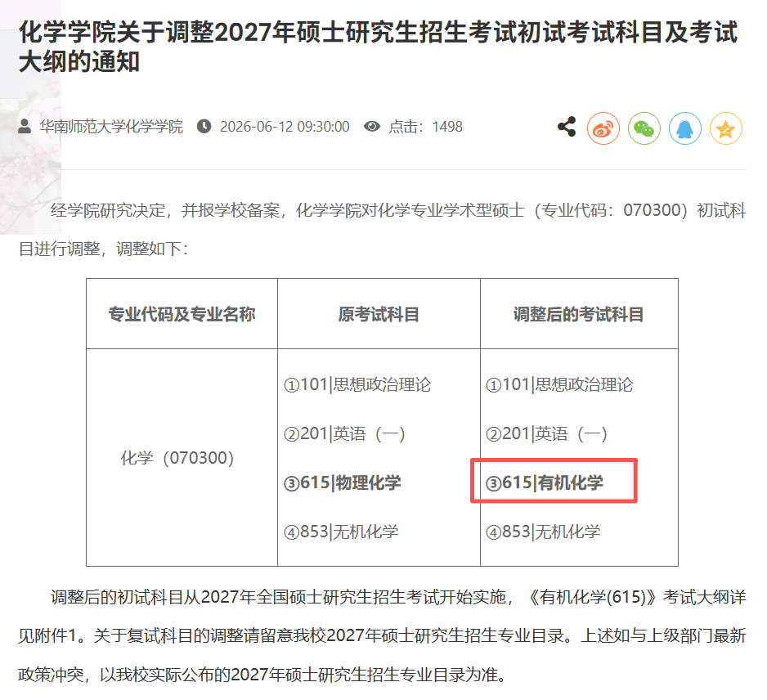
Task: Click table header 专业代码及专业名称
Action: tap(182, 314)
